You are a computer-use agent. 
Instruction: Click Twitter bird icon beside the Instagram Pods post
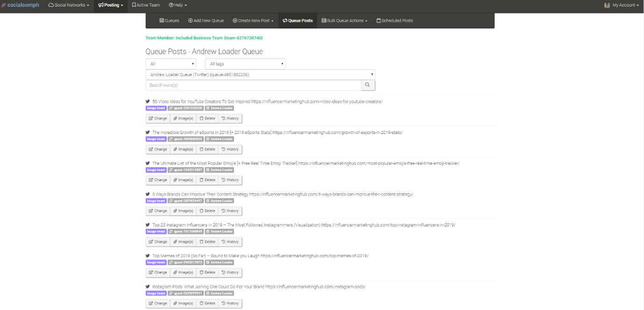148,287
